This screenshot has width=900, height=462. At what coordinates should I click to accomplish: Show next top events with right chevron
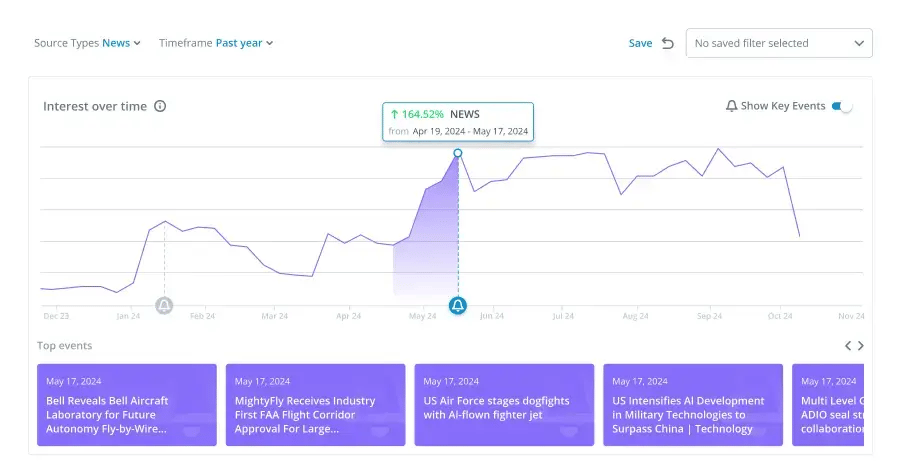pos(860,345)
